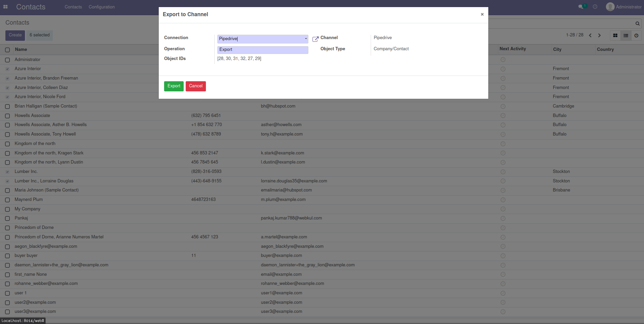The height and width of the screenshot is (324, 644).
Task: Click the red Cancel button
Action: point(195,86)
